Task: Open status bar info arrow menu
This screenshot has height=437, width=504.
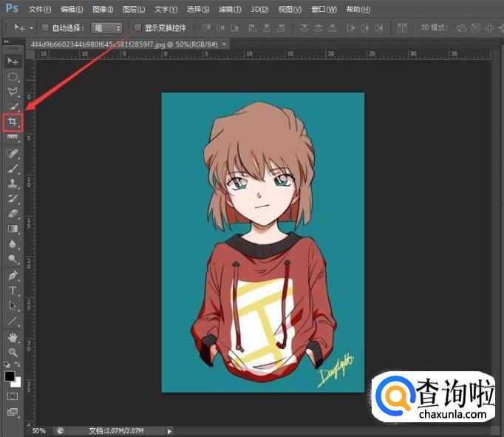Action: click(169, 431)
